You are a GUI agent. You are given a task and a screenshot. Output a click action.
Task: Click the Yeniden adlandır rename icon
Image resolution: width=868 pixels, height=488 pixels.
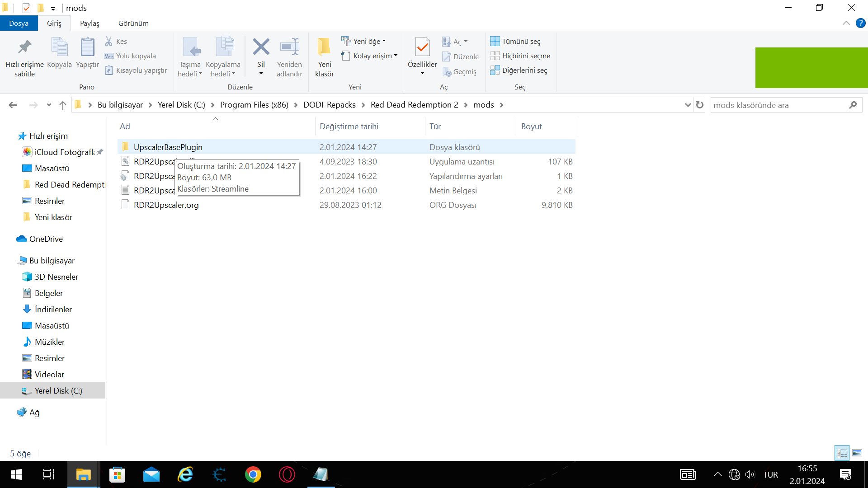(289, 47)
